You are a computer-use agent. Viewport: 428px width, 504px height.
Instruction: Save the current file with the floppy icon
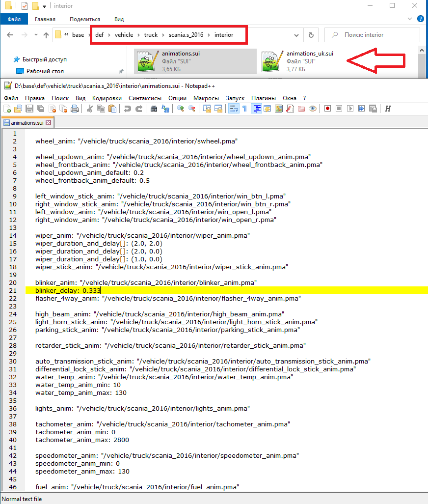[x=29, y=109]
